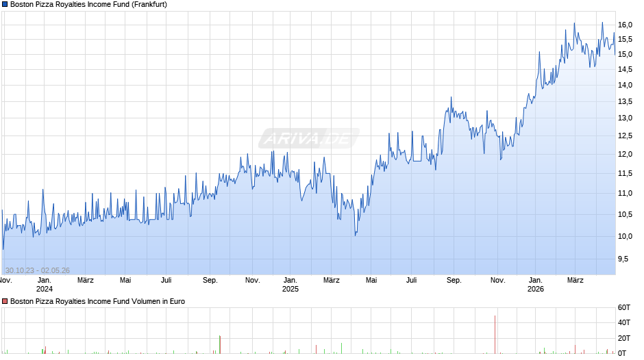Click the '13,0' price axis label
644x360 pixels.
pyautogui.click(x=625, y=118)
